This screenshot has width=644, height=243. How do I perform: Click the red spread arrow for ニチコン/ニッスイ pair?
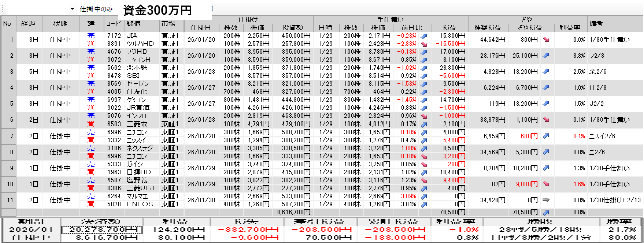click(x=546, y=136)
